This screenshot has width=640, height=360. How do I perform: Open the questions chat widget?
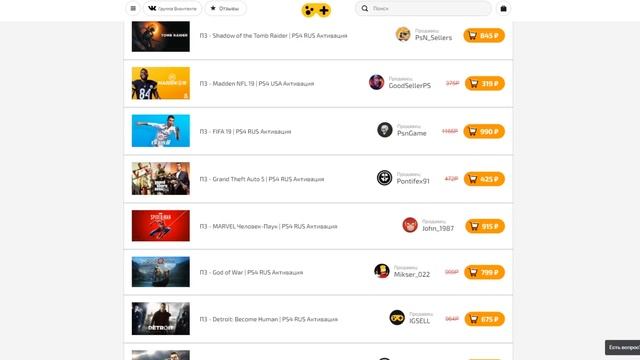622,347
